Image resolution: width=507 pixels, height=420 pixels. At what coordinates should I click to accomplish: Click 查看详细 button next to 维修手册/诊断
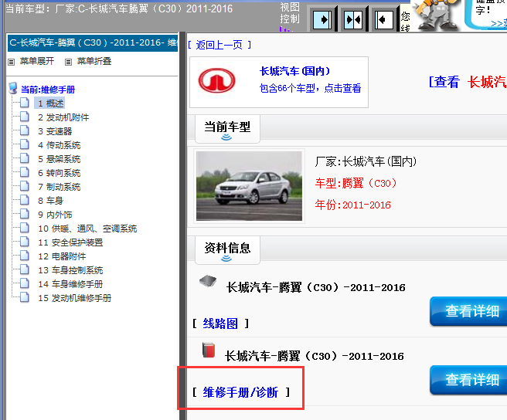point(469,380)
